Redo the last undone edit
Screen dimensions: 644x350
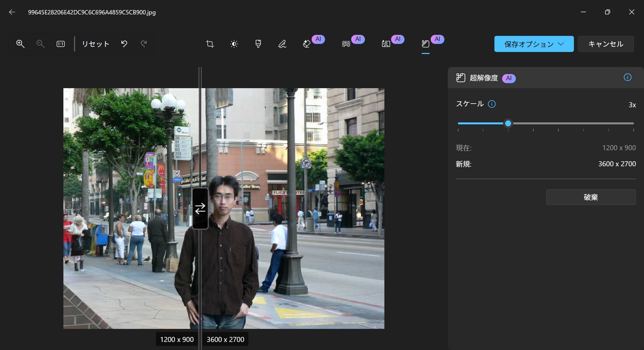pyautogui.click(x=144, y=44)
